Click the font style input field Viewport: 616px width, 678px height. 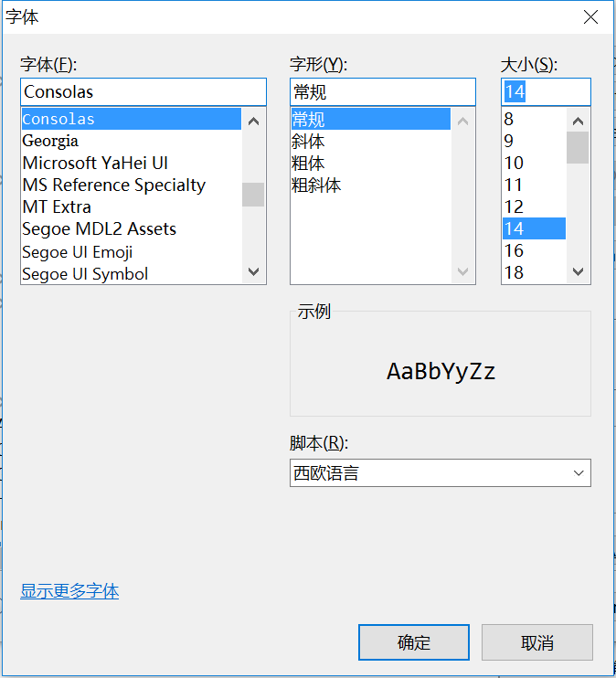[x=383, y=91]
